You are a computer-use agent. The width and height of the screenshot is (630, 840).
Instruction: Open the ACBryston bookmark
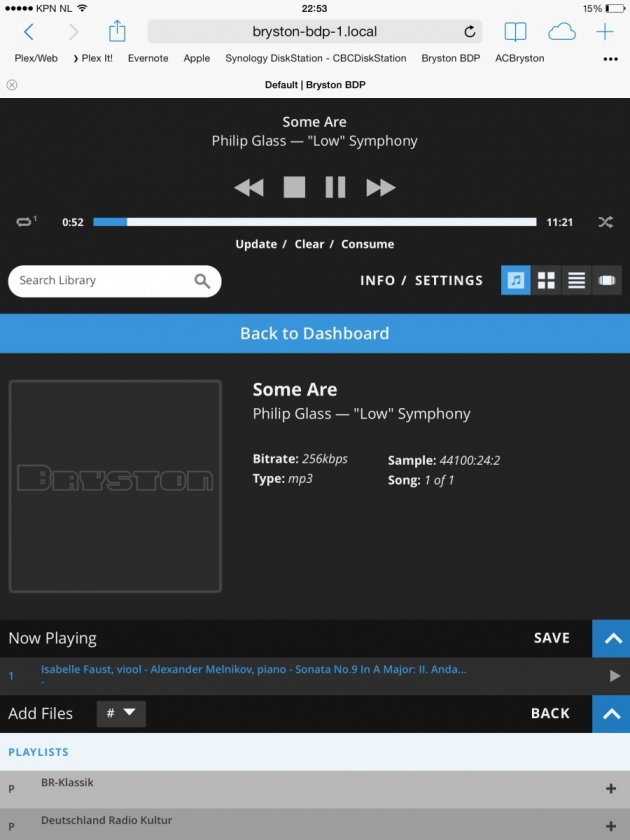(x=520, y=58)
